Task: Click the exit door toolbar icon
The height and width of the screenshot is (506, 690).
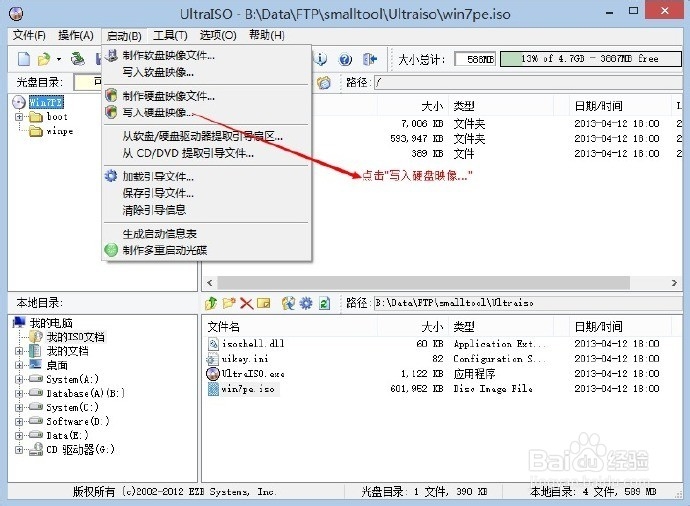Action: click(370, 59)
